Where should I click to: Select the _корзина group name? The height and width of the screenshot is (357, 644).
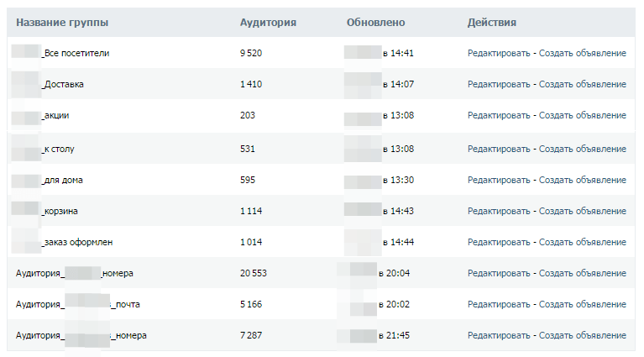(x=60, y=211)
